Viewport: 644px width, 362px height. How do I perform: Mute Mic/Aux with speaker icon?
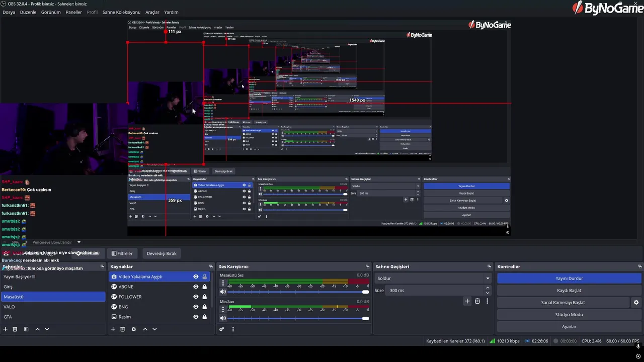click(223, 318)
